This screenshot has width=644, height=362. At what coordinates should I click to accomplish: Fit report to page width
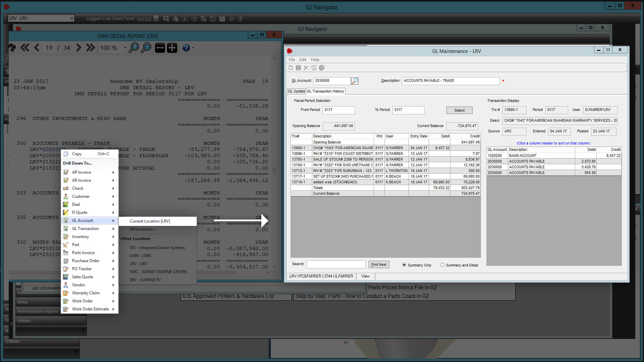click(x=160, y=48)
